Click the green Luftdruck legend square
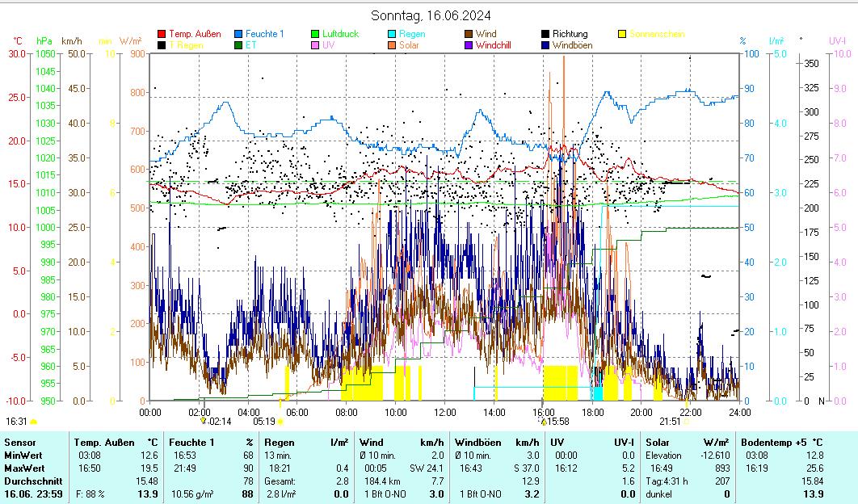 (315, 34)
